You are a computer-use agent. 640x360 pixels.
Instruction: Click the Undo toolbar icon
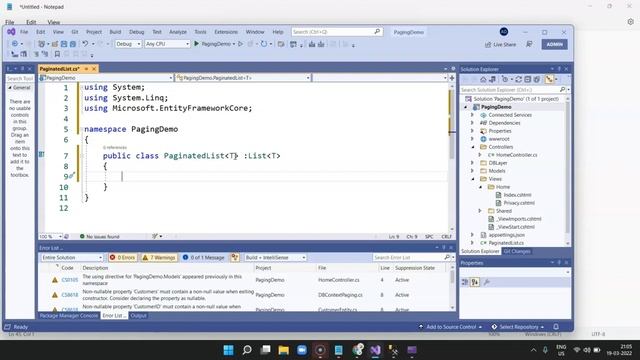85,44
